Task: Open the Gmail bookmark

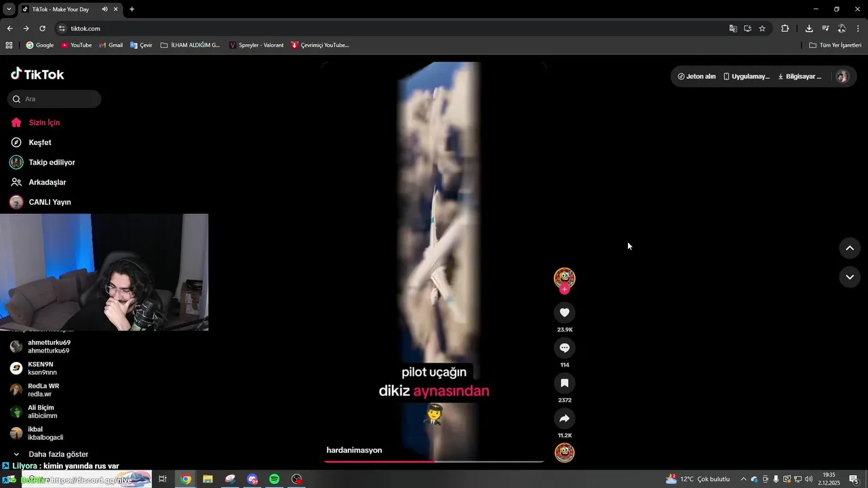Action: tap(111, 45)
